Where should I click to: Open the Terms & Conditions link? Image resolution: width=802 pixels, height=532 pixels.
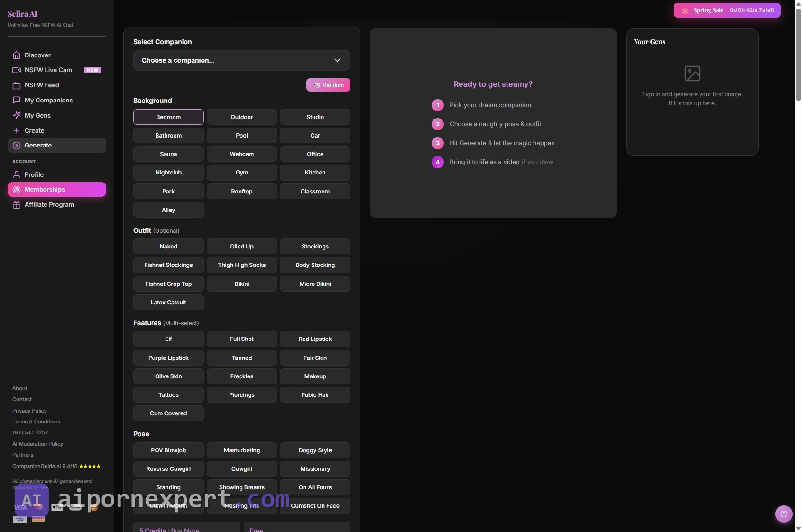coord(37,422)
